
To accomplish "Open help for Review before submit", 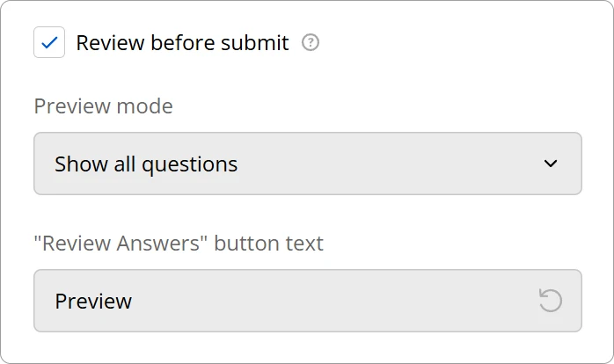I will click(310, 42).
